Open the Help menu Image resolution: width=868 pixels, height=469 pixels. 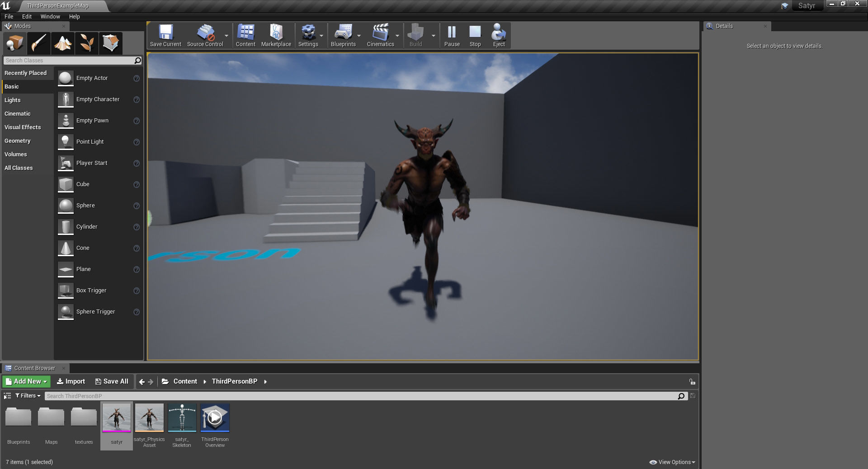coord(74,16)
